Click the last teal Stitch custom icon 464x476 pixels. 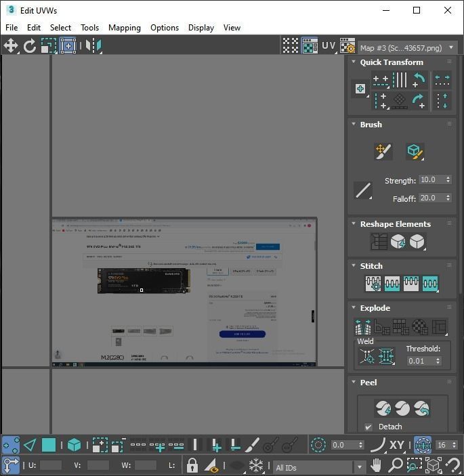point(430,284)
